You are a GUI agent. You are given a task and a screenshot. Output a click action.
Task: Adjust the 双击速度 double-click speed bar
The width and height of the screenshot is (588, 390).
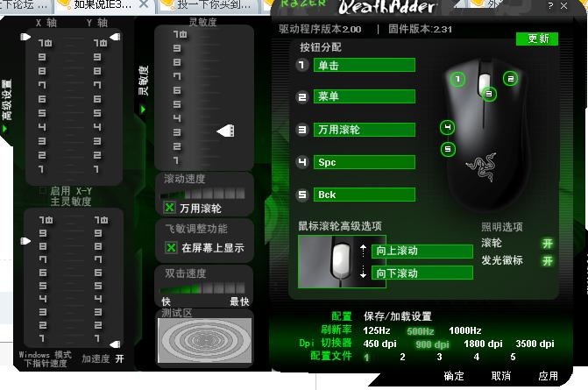click(202, 288)
